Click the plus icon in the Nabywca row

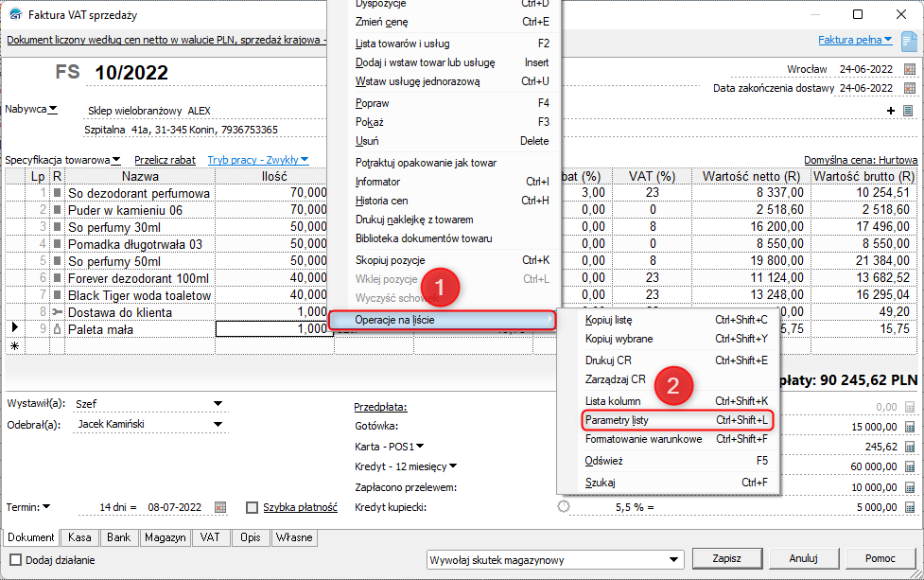tap(891, 111)
